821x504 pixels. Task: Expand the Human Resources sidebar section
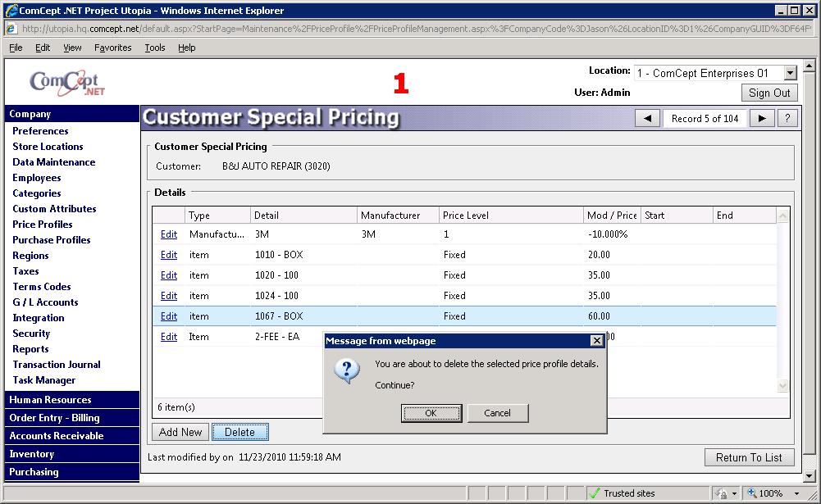click(50, 400)
